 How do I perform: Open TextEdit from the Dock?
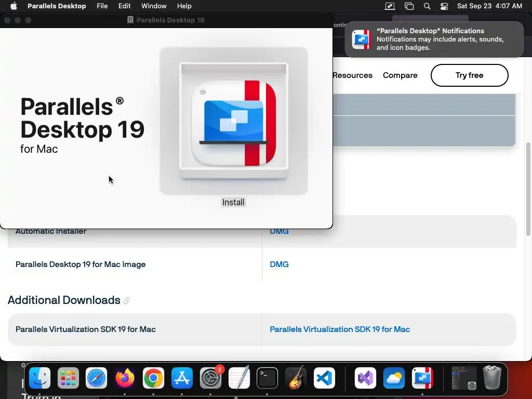239,378
